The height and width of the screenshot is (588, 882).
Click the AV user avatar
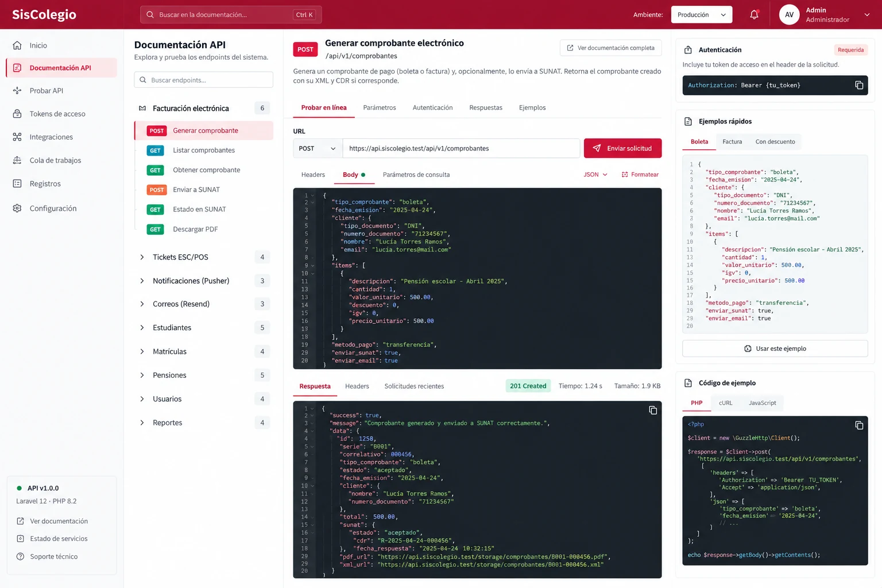click(x=789, y=15)
